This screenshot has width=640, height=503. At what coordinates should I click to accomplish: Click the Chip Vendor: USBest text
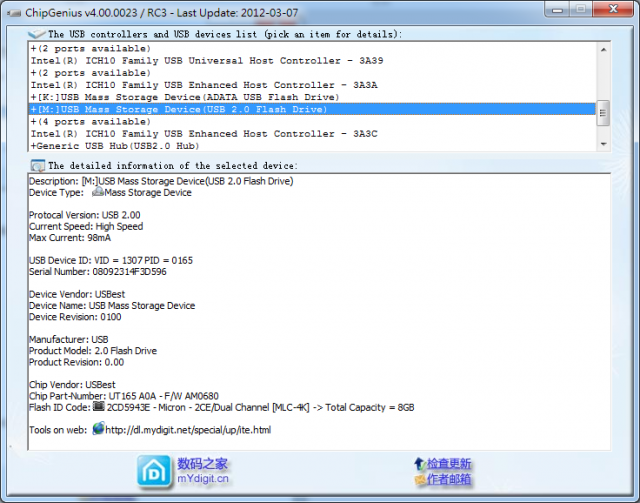tap(72, 385)
